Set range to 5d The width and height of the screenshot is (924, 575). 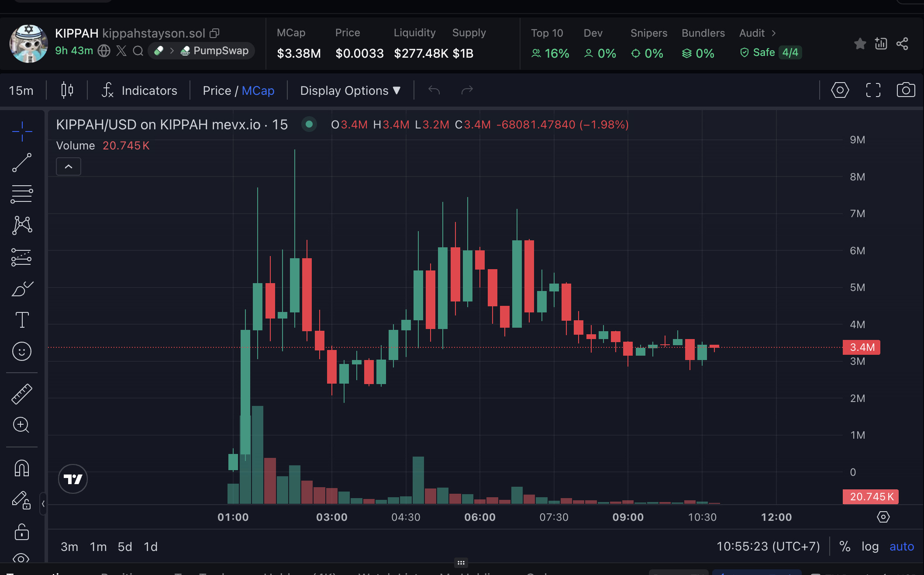click(x=125, y=547)
